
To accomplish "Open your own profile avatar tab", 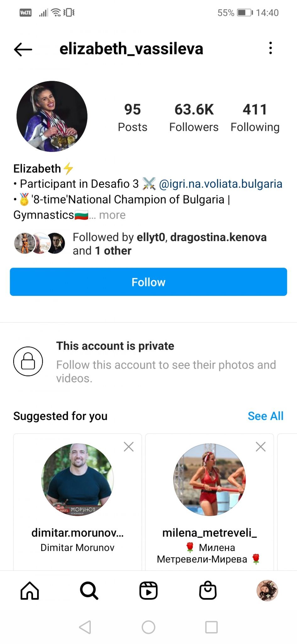I will [267, 591].
